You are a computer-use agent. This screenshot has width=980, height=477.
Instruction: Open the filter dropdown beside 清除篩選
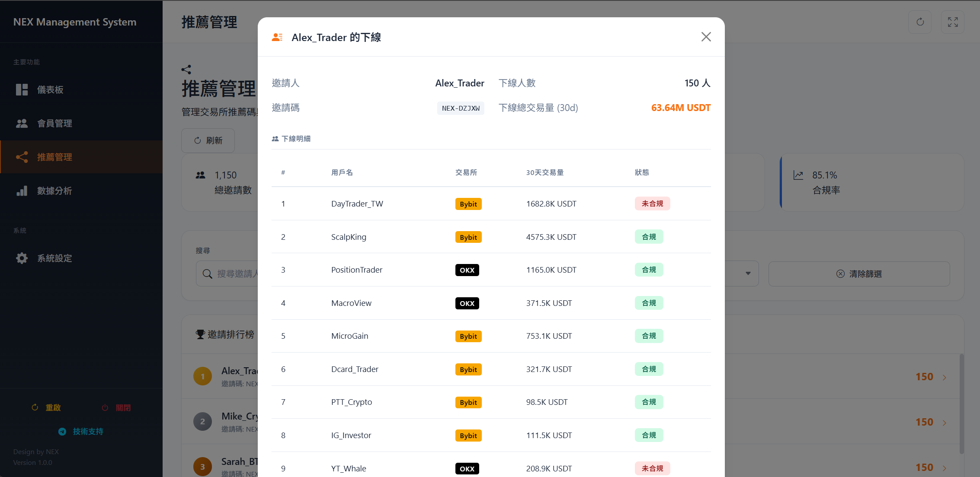749,273
